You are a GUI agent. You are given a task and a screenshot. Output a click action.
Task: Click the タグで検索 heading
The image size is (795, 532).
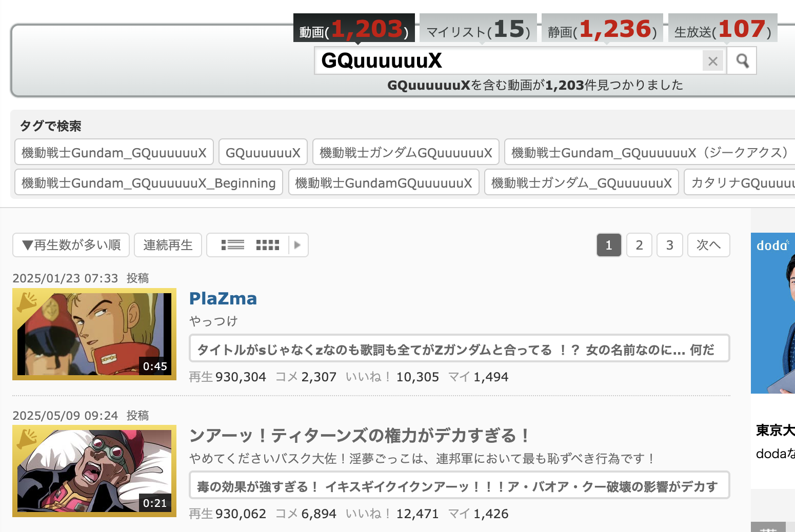coord(51,126)
